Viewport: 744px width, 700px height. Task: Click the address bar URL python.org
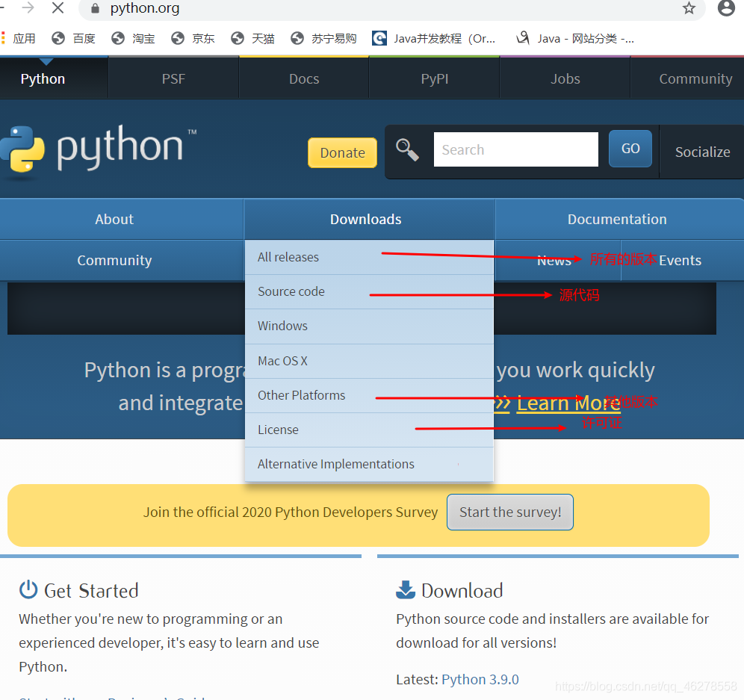pos(145,8)
